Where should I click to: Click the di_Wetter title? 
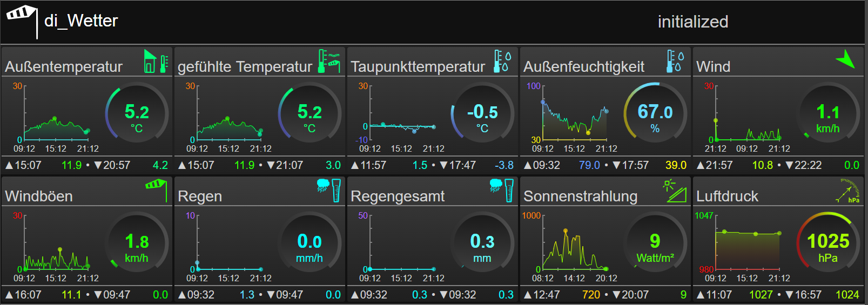[81, 21]
